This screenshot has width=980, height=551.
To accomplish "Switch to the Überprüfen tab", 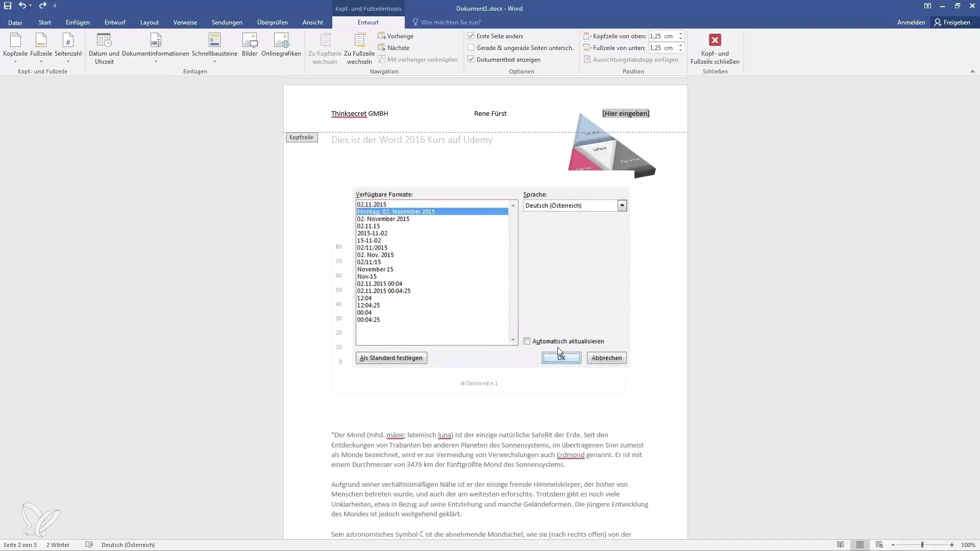I will click(273, 22).
